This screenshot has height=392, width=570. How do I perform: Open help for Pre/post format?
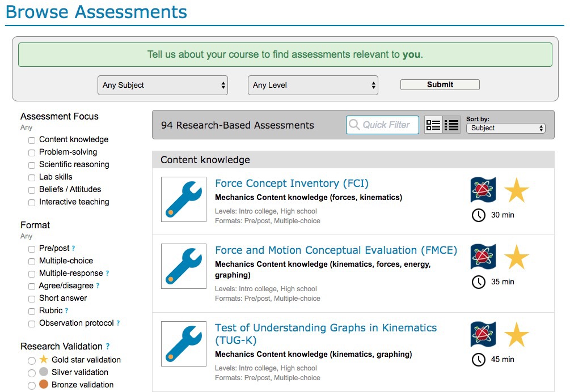(73, 248)
